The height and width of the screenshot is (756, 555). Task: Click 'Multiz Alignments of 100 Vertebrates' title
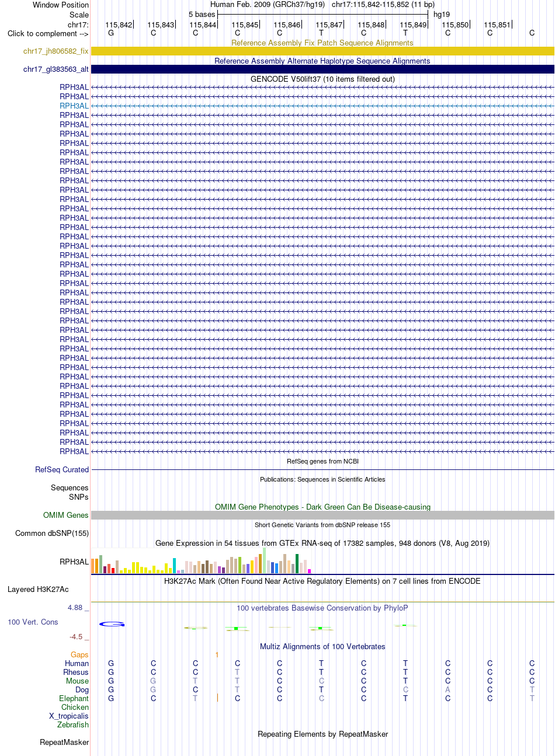point(322,646)
